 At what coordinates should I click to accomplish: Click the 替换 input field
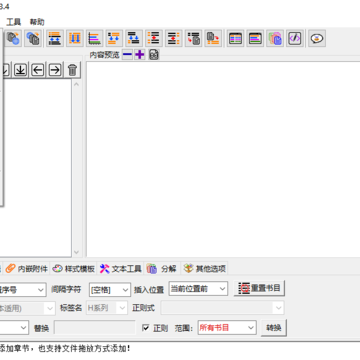[x=95, y=328]
